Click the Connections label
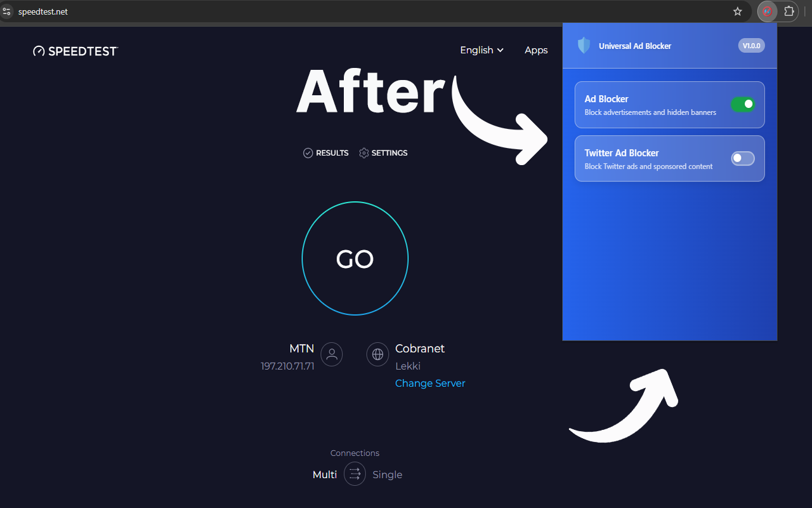Screen dimensions: 812x508 tap(355, 453)
